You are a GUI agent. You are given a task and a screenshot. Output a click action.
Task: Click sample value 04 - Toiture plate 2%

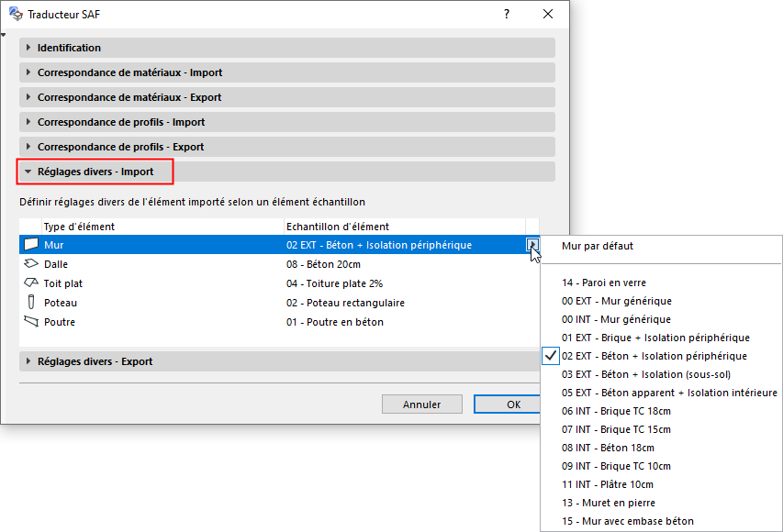point(334,283)
